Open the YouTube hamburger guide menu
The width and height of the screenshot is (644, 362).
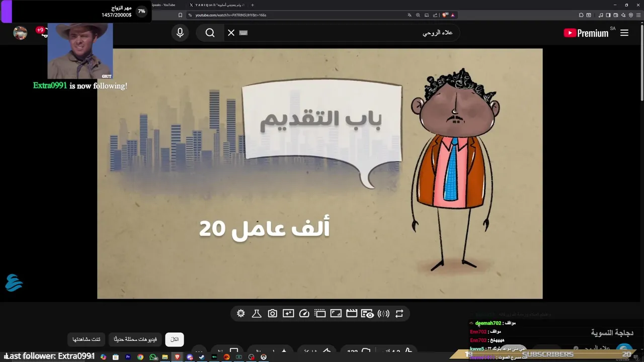[x=624, y=33]
